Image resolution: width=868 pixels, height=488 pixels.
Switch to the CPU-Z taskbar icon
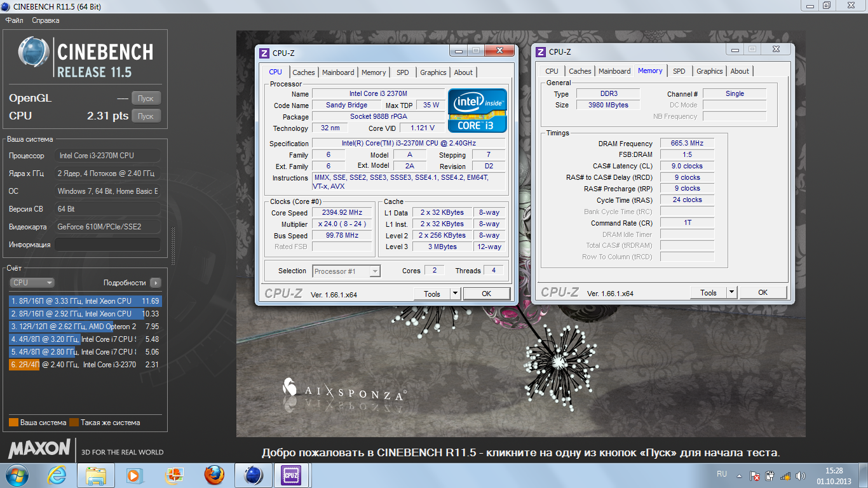click(291, 475)
